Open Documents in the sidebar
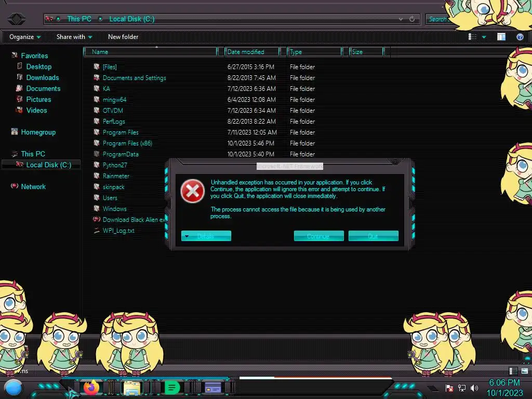The width and height of the screenshot is (532, 399). click(43, 88)
